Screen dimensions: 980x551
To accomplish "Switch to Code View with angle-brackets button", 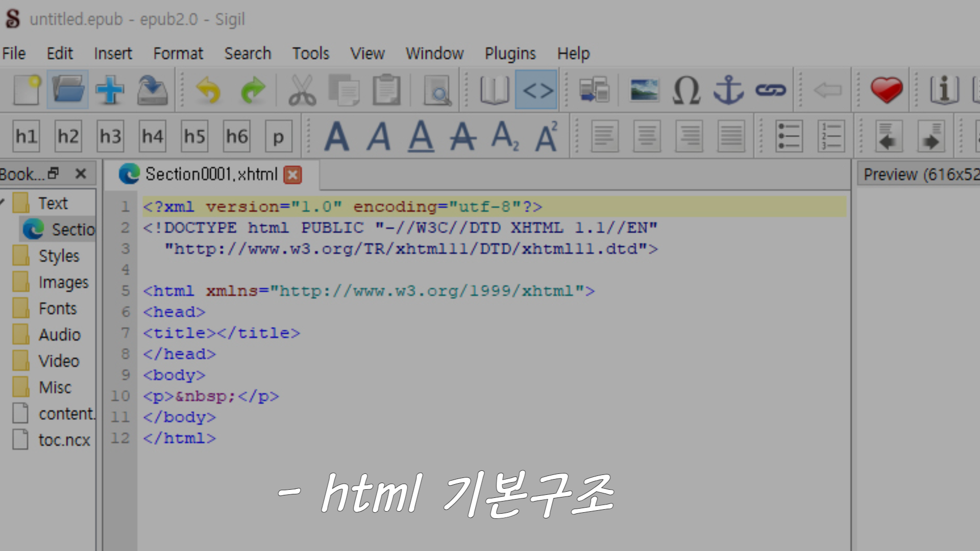I will point(537,90).
